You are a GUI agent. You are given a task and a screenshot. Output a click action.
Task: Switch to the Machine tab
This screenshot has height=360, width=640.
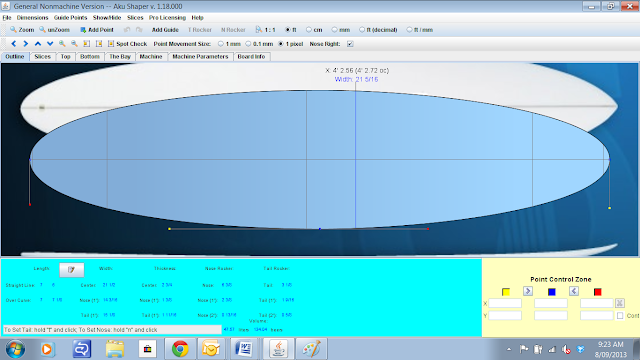[151, 57]
